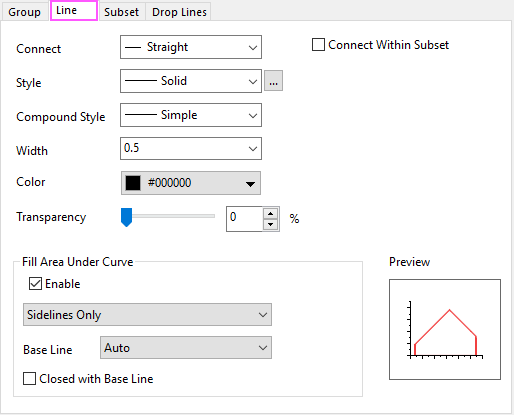
Task: Click the Transparency slider handle
Action: pyautogui.click(x=126, y=217)
